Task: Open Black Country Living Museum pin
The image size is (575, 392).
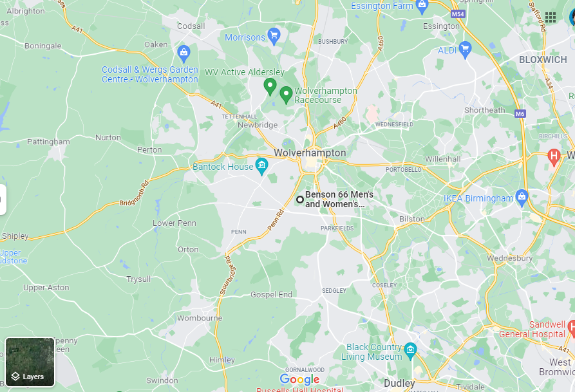Action: [410, 351]
